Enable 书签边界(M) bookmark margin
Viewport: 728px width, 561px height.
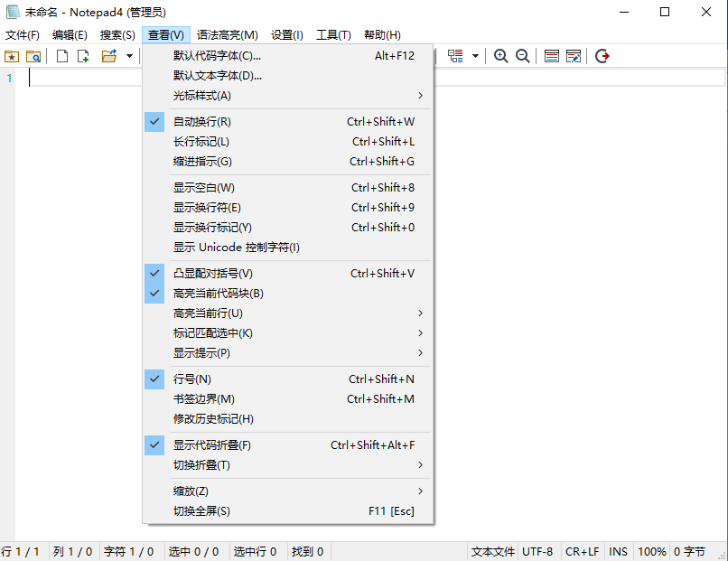(288, 399)
